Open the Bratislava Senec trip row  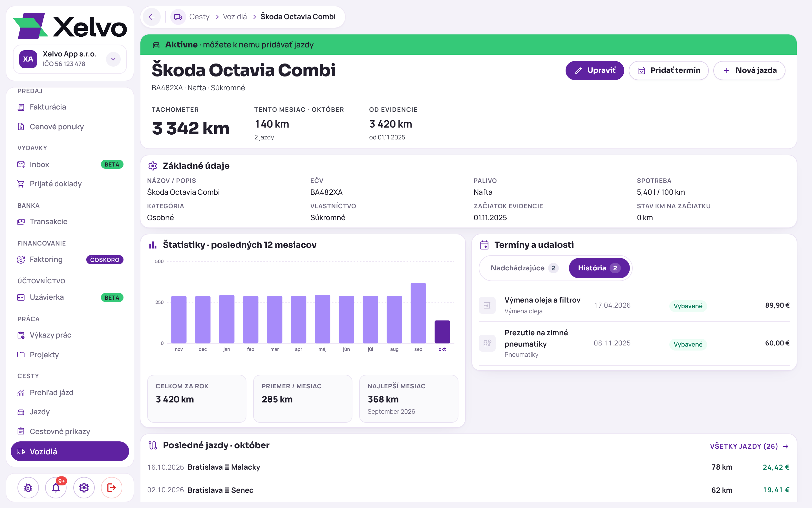click(468, 490)
